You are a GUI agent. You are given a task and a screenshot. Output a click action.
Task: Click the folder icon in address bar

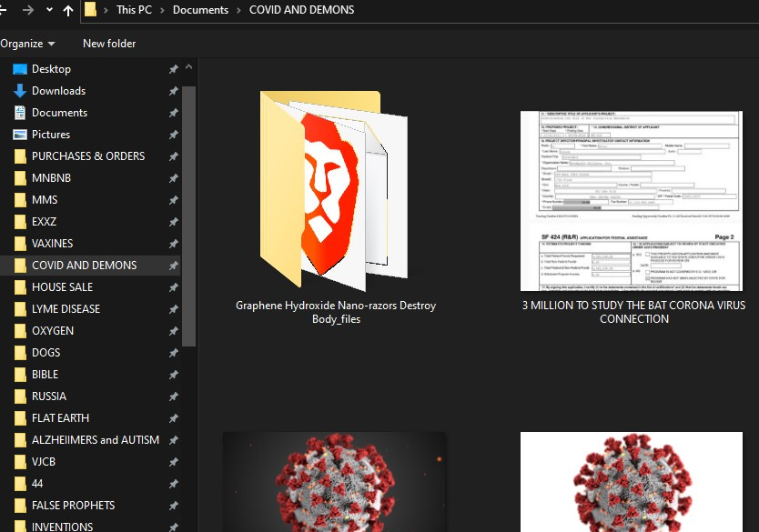tap(90, 9)
